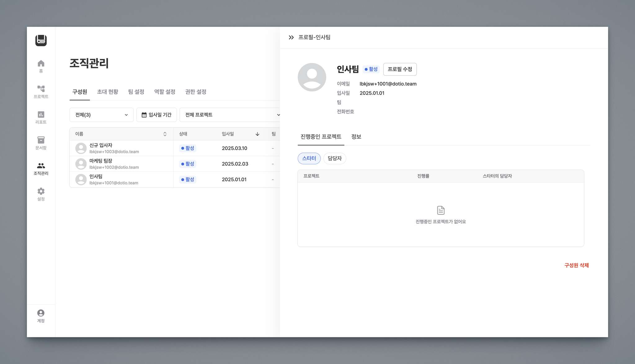The image size is (635, 364).
Task: Select the 담당자 filter chip
Action: coord(335,158)
